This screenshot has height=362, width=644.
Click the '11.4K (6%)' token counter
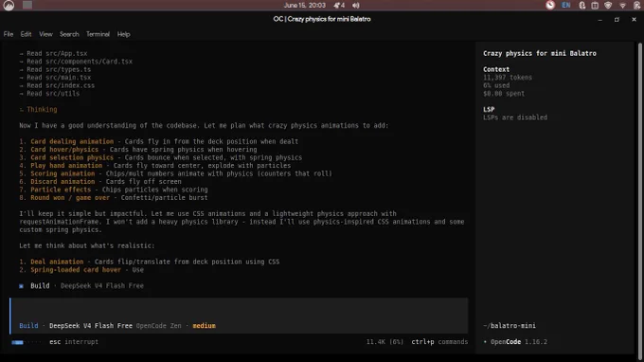click(x=385, y=341)
